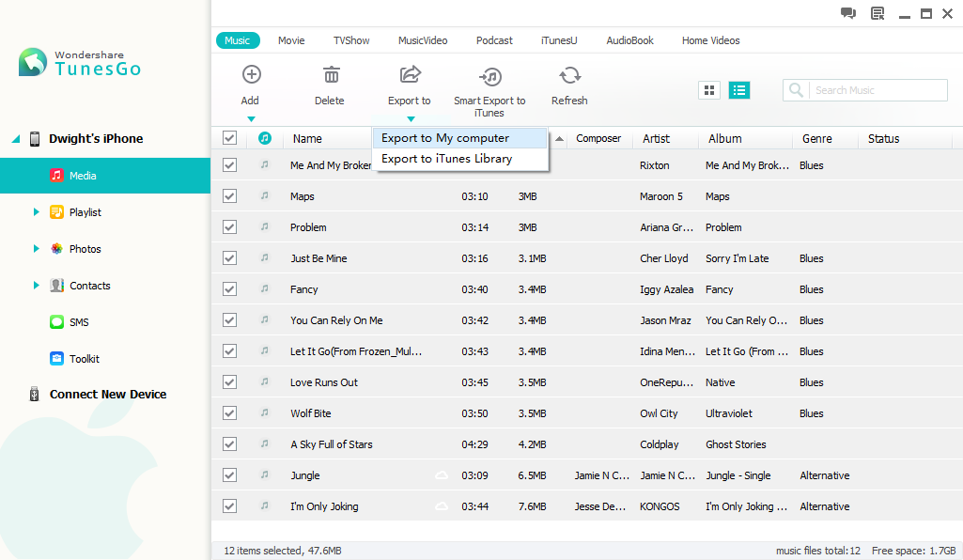Screen dimensions: 963x560
Task: Click the Refresh icon
Action: pos(570,75)
